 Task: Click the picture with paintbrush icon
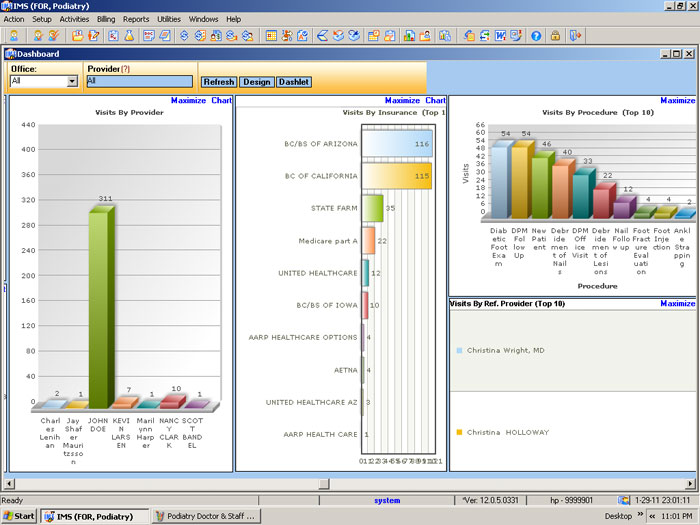[516, 36]
